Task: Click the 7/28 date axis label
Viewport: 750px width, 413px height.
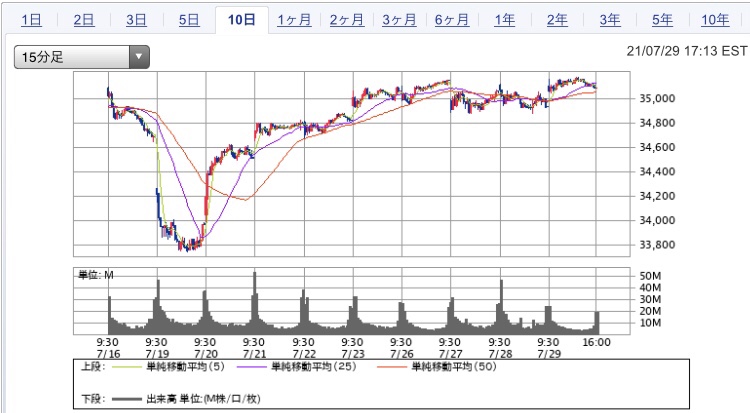Action: pos(500,355)
